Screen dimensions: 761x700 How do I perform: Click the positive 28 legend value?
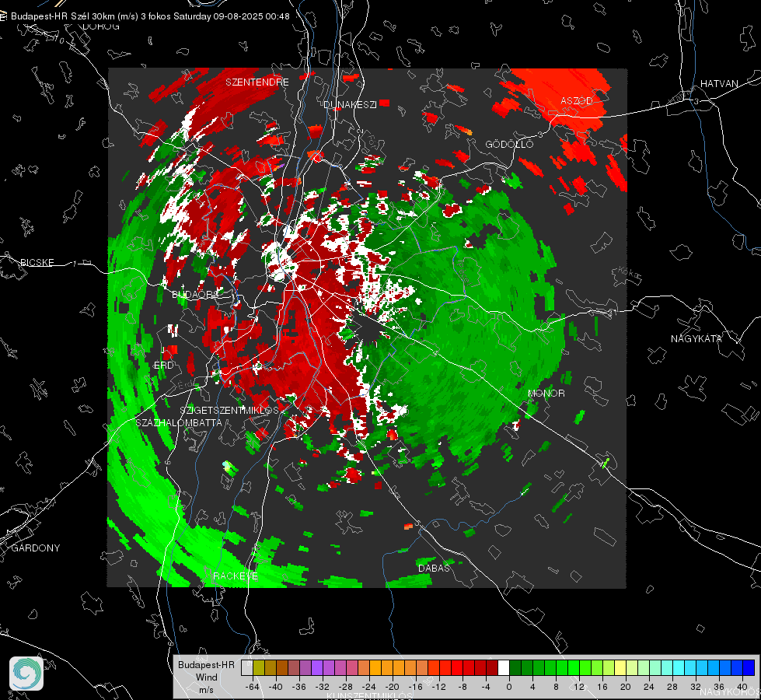point(672,687)
